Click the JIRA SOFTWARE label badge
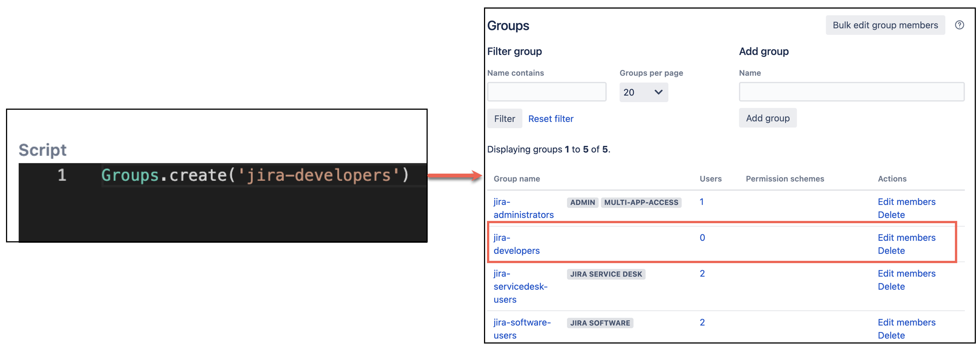Viewport: 980px width, 351px height. [600, 323]
